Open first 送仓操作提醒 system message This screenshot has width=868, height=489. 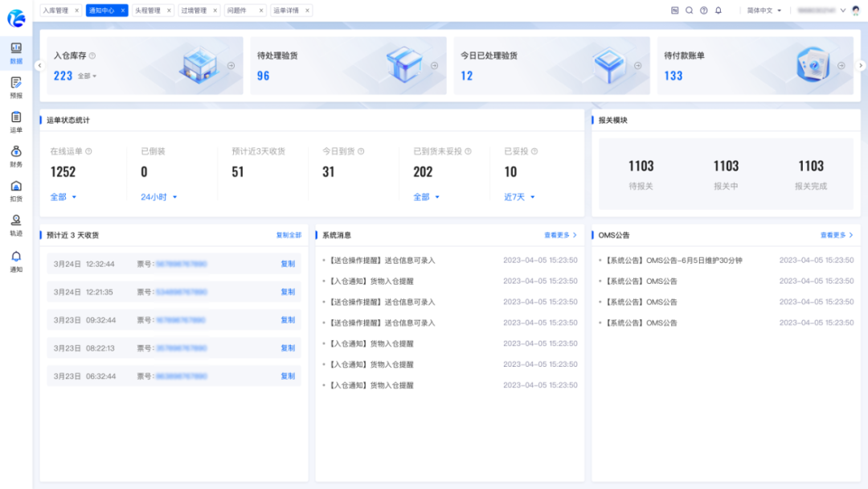382,261
